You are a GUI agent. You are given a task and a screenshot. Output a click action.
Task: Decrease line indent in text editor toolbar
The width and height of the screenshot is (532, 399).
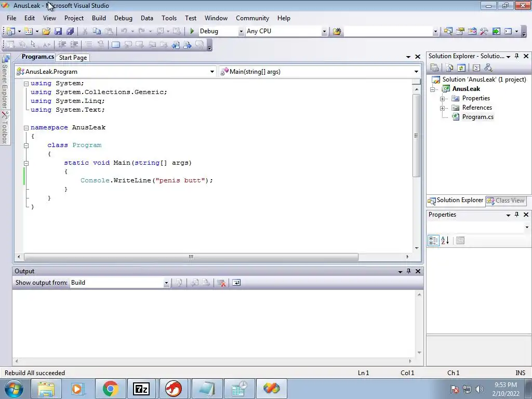(62, 45)
